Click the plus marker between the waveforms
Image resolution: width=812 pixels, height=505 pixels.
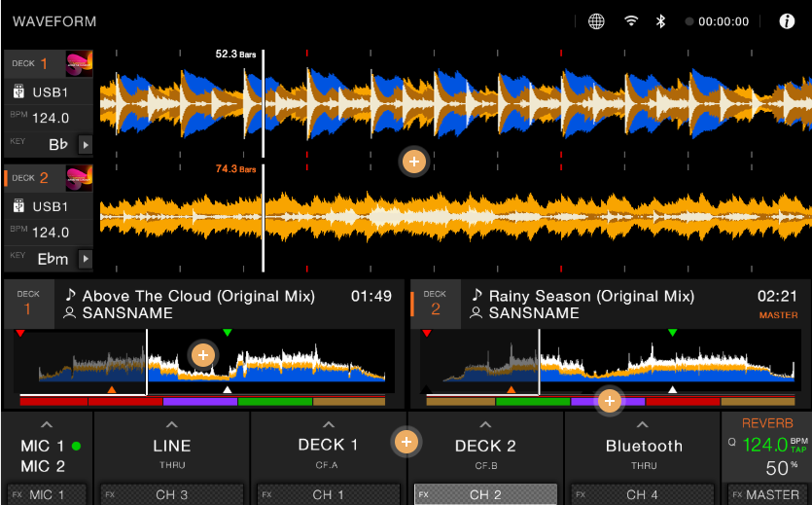(414, 162)
